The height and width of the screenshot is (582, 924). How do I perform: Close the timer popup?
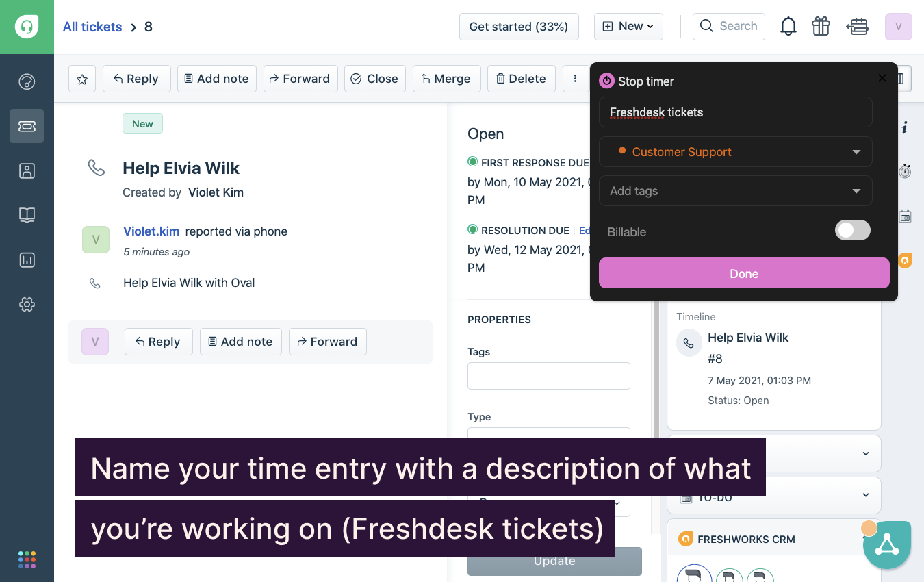[882, 78]
